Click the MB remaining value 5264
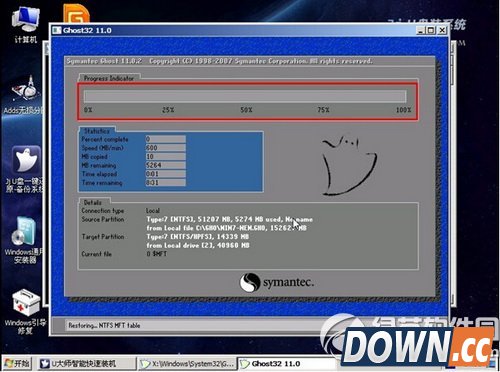The width and height of the screenshot is (500, 372). pyautogui.click(x=165, y=165)
